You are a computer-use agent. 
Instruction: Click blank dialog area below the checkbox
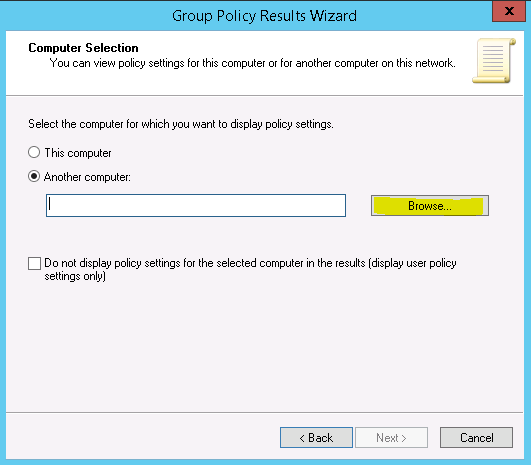pos(264,345)
